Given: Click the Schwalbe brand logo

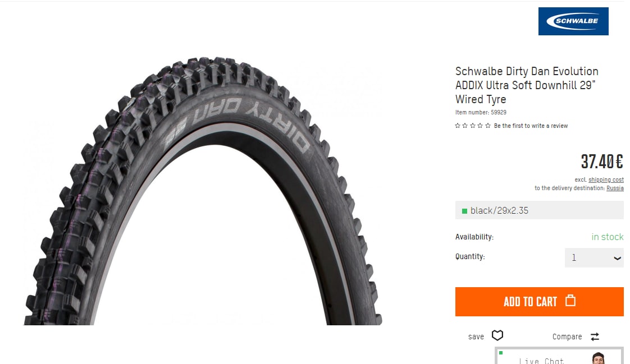Looking at the screenshot, I should (573, 21).
